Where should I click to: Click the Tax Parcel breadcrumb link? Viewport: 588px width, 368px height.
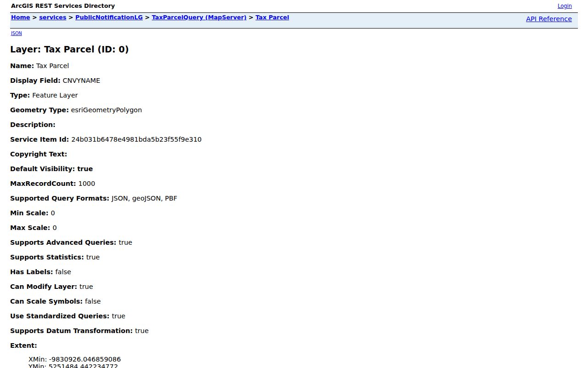point(272,17)
